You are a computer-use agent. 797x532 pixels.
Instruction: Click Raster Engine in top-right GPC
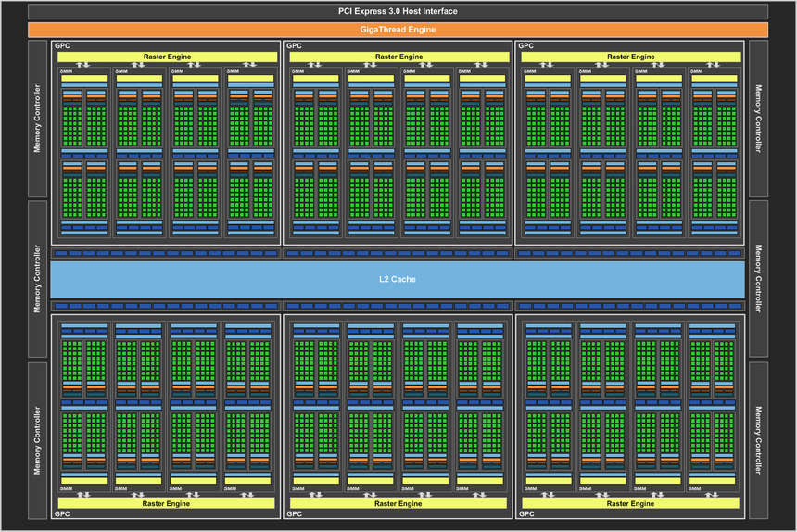(630, 57)
